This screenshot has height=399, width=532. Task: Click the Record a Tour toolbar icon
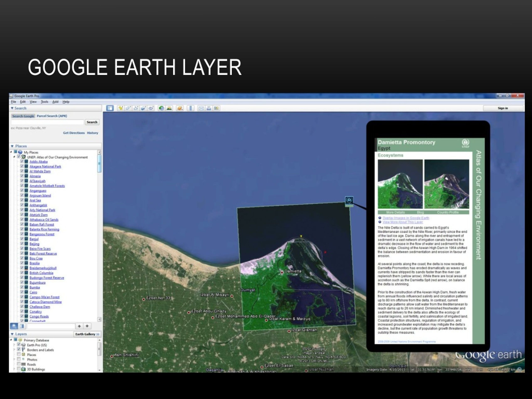pos(151,108)
